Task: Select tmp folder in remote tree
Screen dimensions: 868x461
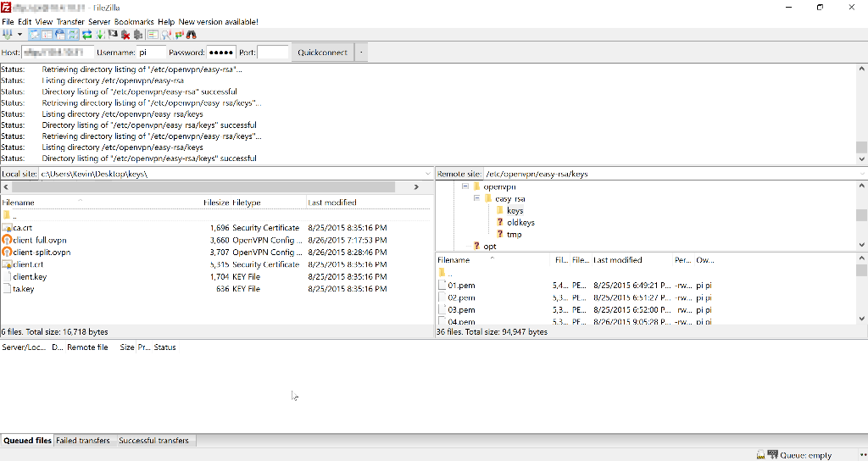Action: click(514, 234)
